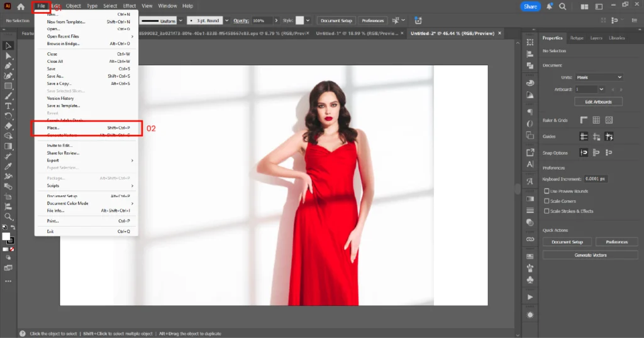644x338 pixels.
Task: Open the Arrange Documents icon
Action: (584, 6)
